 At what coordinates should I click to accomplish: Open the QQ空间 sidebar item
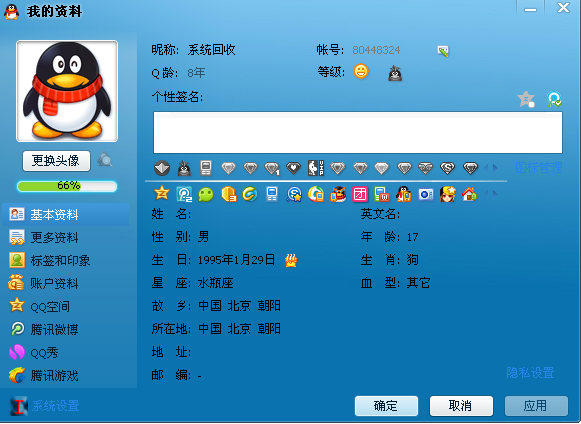pos(66,307)
